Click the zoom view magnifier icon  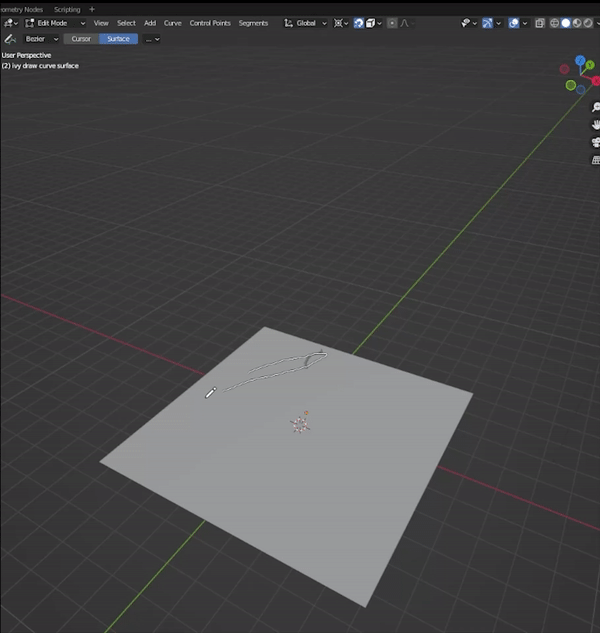tap(596, 107)
